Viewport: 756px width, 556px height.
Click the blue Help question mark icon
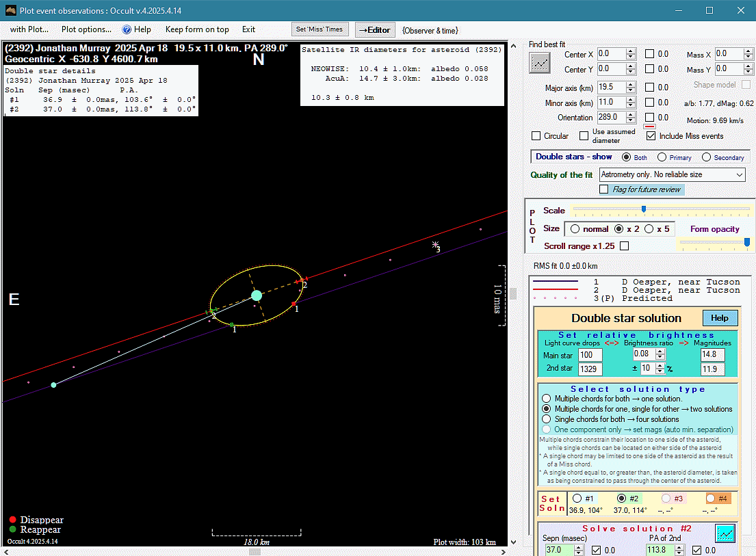pyautogui.click(x=127, y=29)
